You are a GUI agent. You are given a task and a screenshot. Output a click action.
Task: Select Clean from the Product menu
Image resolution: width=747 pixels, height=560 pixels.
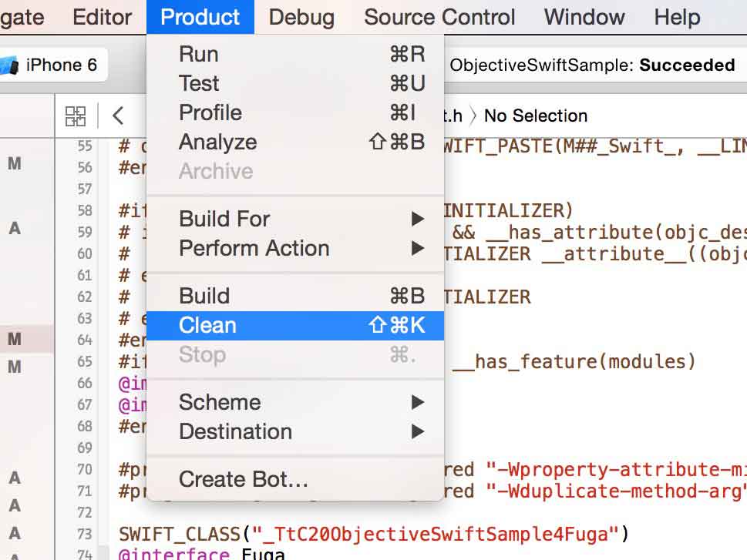295,326
